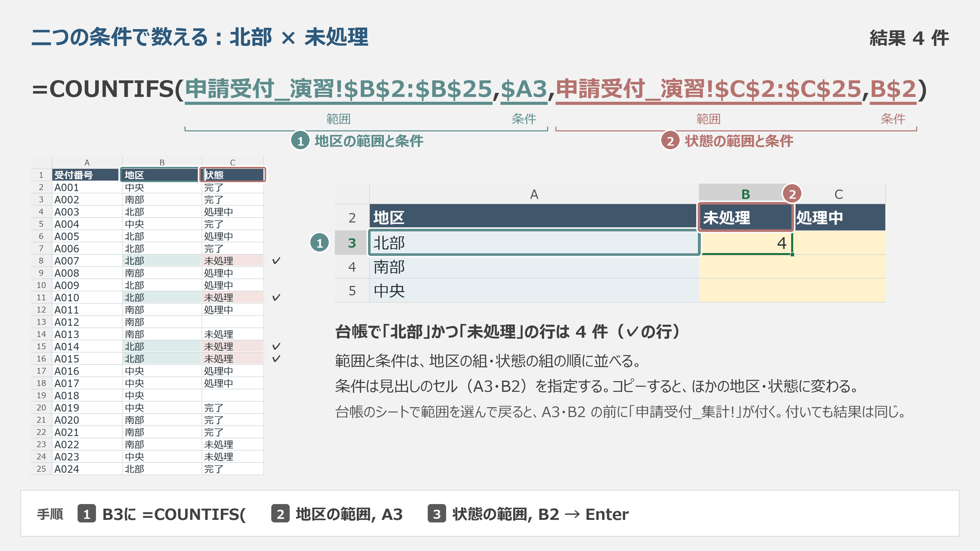This screenshot has height=551, width=980.
Task: Select cell A001 in the ledger table
Action: [x=87, y=187]
